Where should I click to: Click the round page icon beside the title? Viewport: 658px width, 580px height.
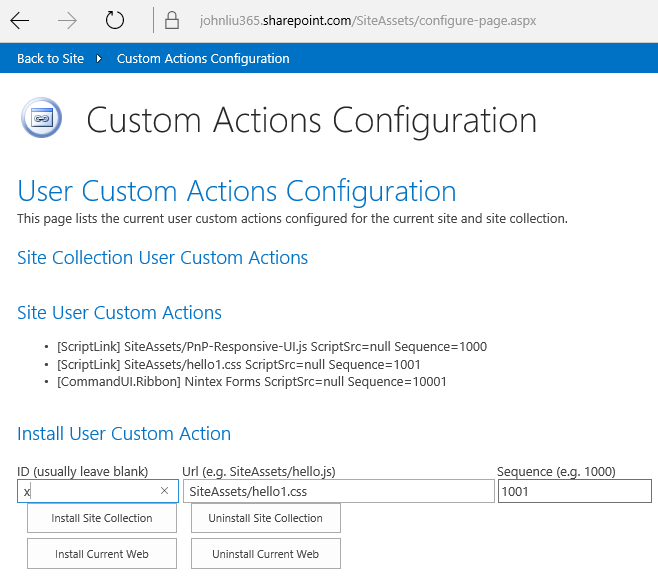(x=41, y=118)
